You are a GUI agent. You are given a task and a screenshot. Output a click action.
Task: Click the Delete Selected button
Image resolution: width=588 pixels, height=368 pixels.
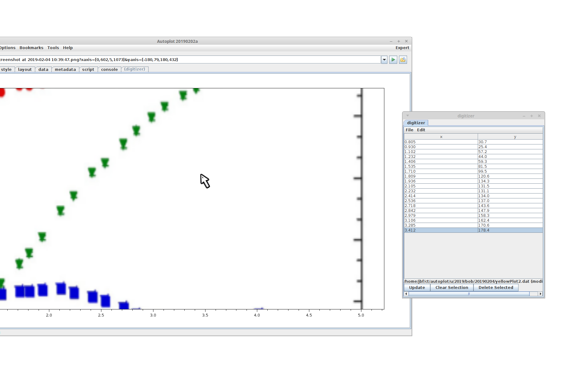(496, 288)
